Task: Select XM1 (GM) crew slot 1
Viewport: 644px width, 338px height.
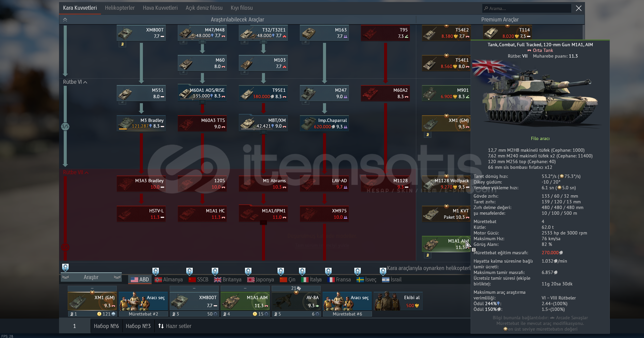Action: pos(92,301)
